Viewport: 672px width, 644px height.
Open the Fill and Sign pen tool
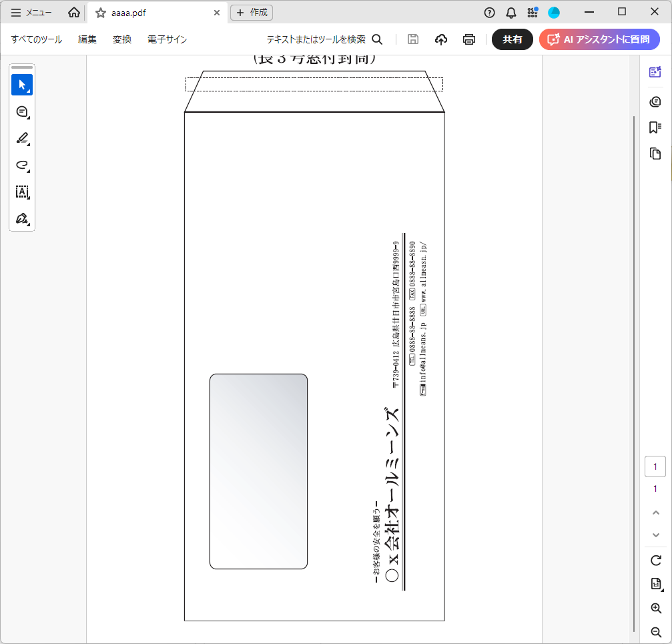pos(22,218)
